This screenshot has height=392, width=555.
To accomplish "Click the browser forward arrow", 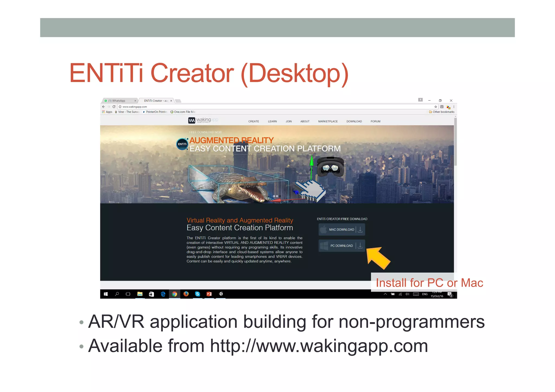I will coord(109,107).
